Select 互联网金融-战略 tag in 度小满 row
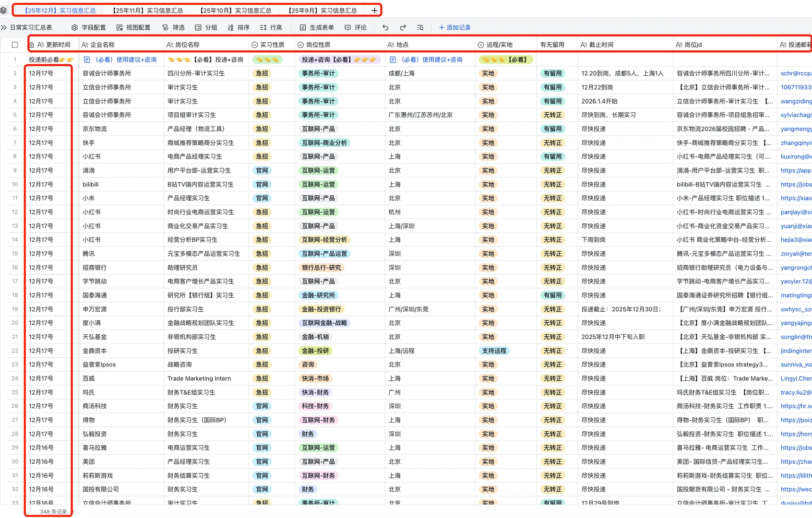The height and width of the screenshot is (518, 812). point(324,323)
